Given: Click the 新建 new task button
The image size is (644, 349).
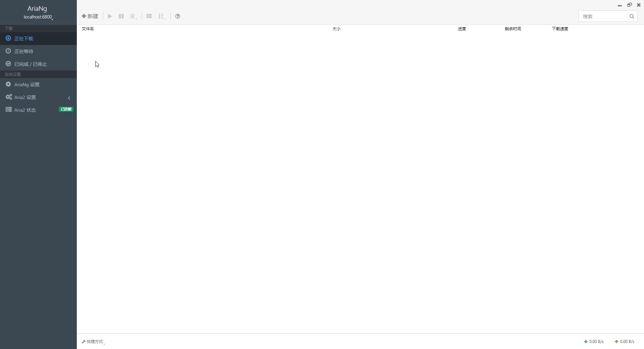Looking at the screenshot, I should pos(90,16).
